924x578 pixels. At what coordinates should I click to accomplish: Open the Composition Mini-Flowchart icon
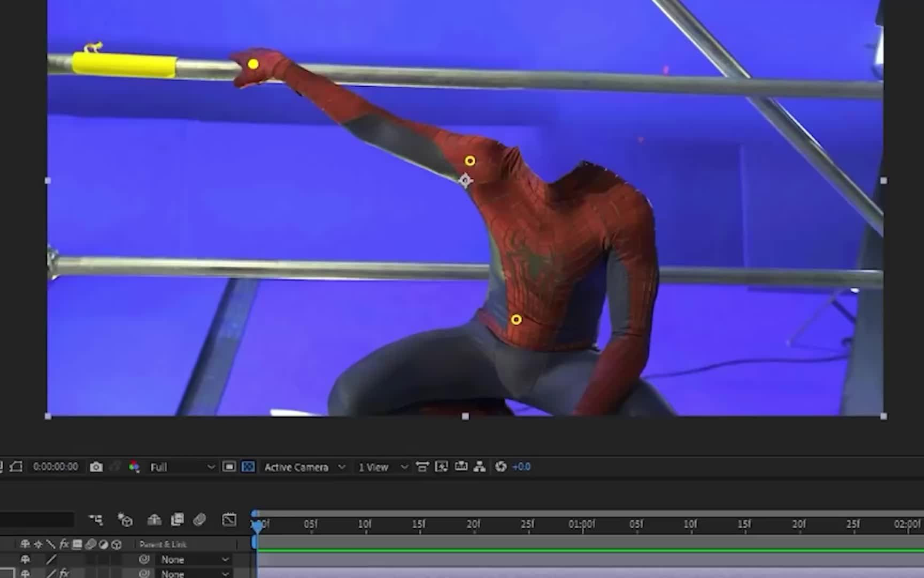click(96, 519)
